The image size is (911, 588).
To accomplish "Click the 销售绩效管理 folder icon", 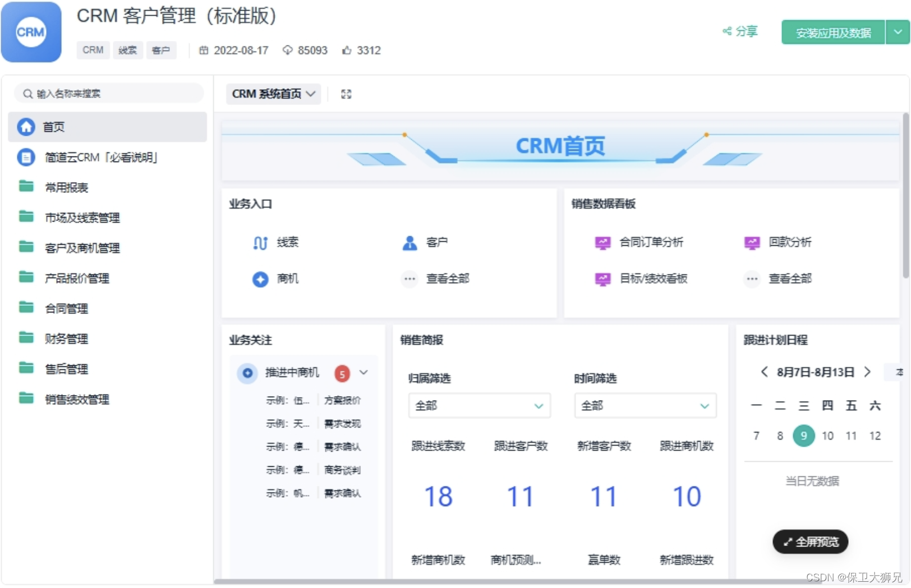I will [26, 398].
